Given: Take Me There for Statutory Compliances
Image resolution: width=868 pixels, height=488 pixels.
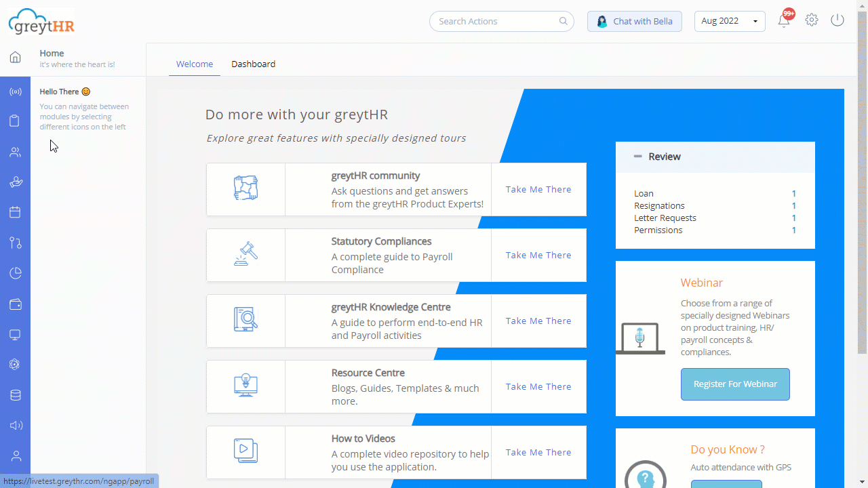Looking at the screenshot, I should 538,255.
